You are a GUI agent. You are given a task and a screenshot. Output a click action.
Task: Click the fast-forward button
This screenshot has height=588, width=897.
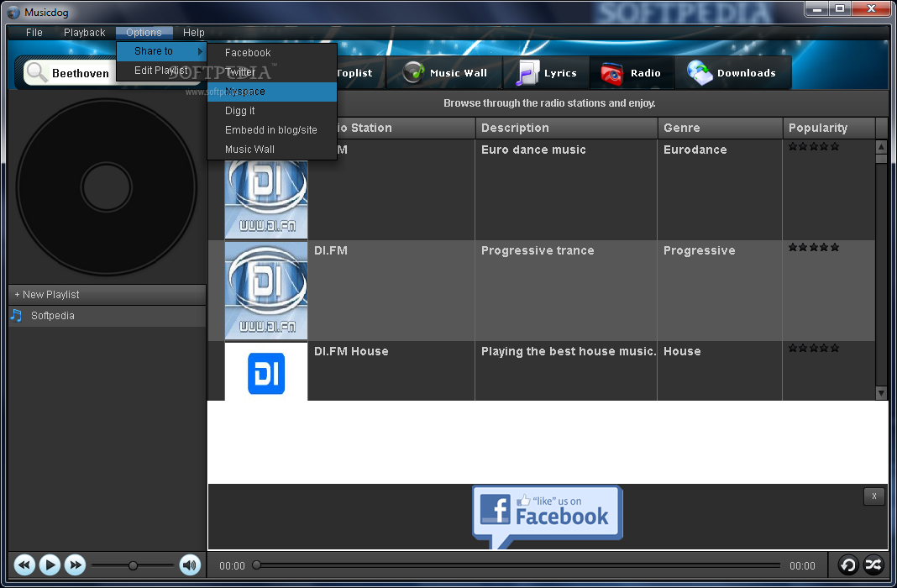pyautogui.click(x=75, y=565)
